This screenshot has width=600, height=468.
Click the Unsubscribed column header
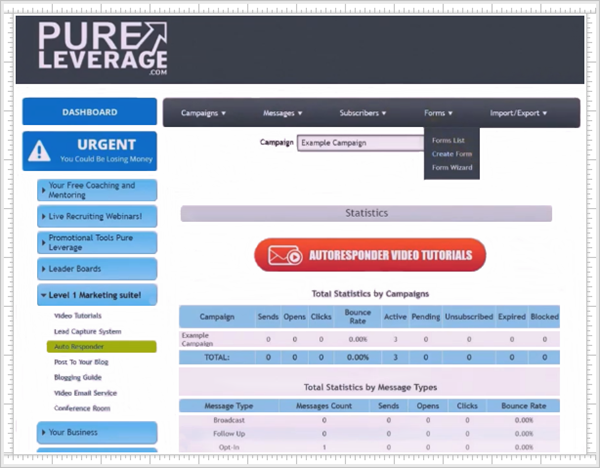click(469, 317)
